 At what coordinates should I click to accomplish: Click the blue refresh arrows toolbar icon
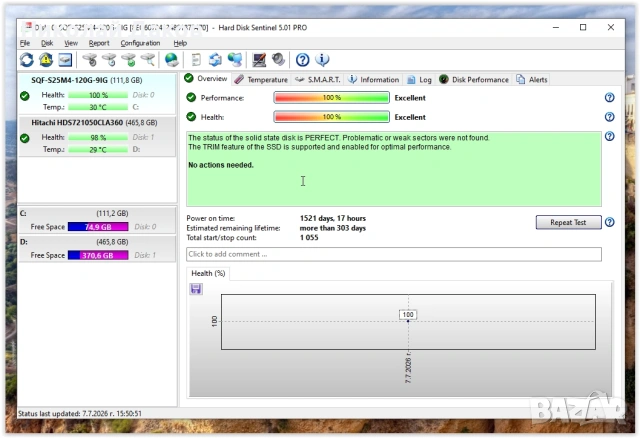click(x=27, y=60)
